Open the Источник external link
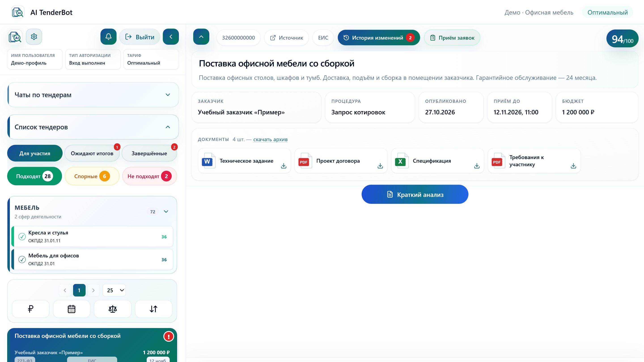The image size is (644, 362). coord(286,38)
